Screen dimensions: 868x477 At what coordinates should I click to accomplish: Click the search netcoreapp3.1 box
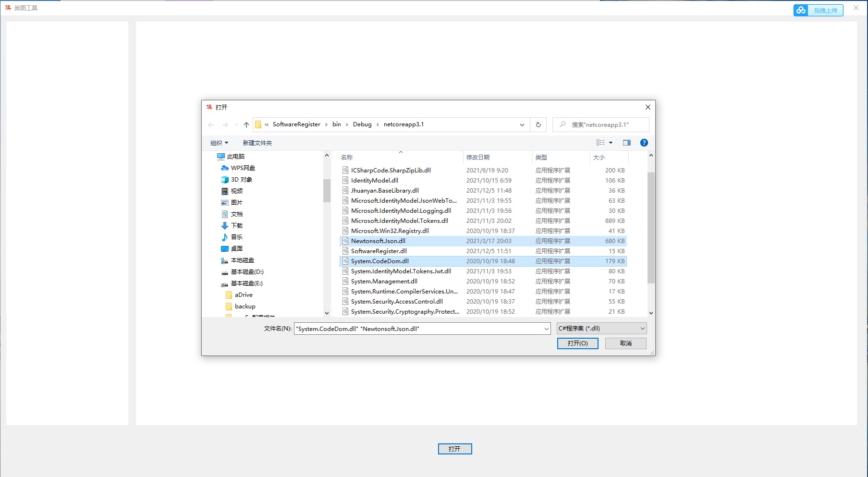(600, 125)
